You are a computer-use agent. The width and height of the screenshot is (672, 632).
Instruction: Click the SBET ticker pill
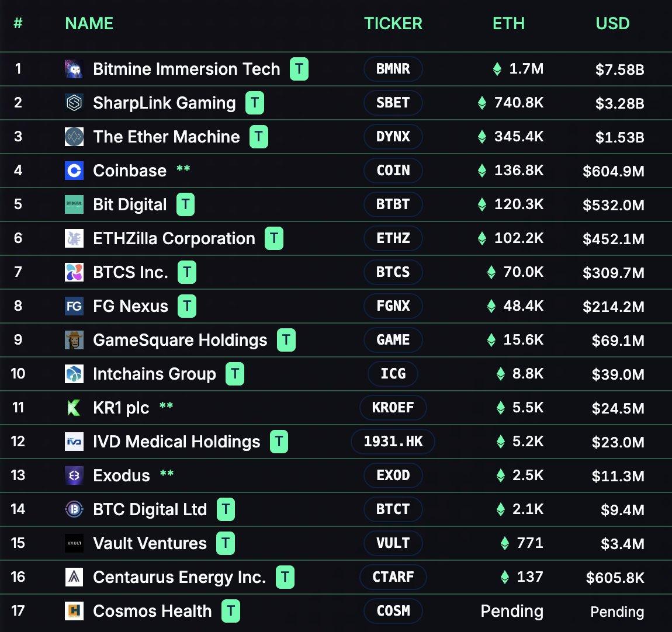pyautogui.click(x=393, y=103)
